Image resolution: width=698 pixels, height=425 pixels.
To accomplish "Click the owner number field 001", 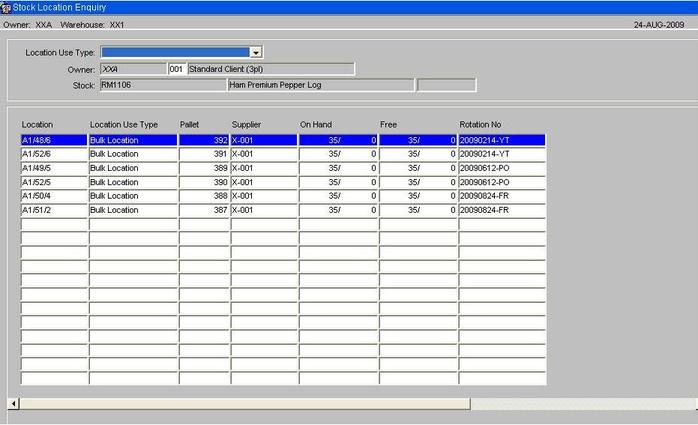I will click(x=177, y=69).
